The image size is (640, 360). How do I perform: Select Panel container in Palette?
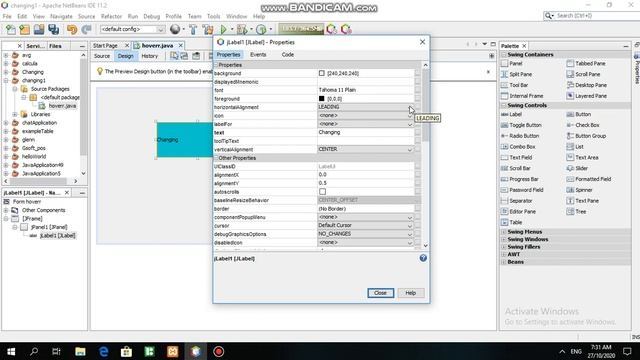tap(511, 64)
